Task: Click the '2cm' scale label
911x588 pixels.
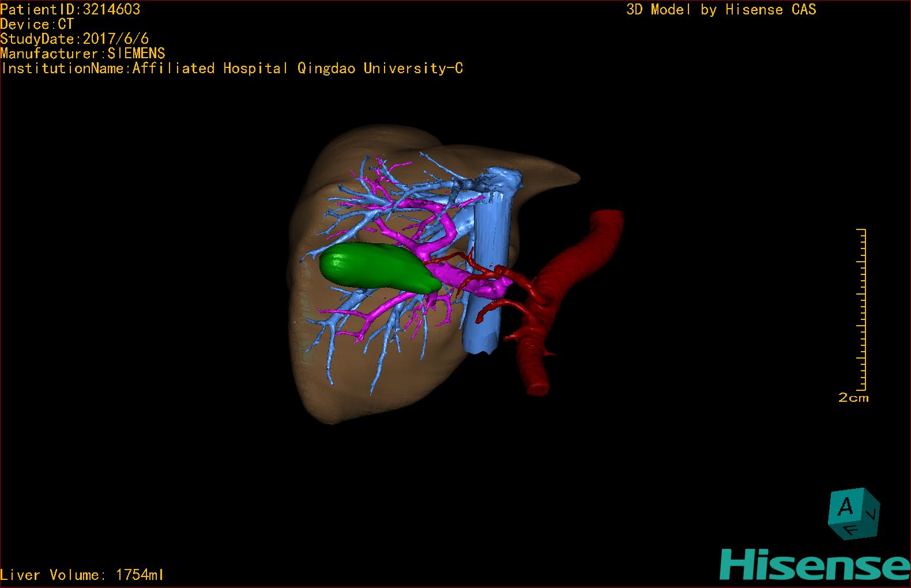Action: (x=853, y=398)
